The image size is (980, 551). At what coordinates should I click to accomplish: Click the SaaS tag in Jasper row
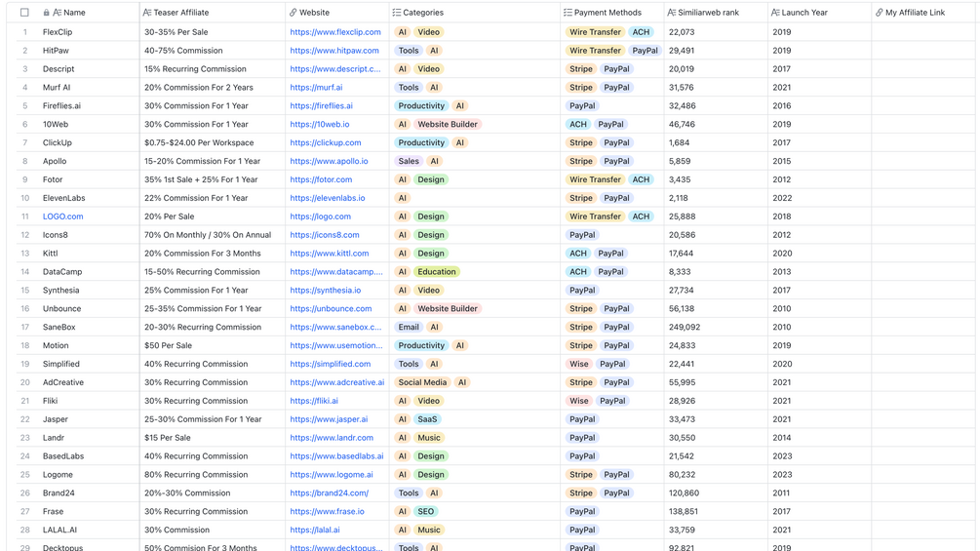click(x=427, y=419)
